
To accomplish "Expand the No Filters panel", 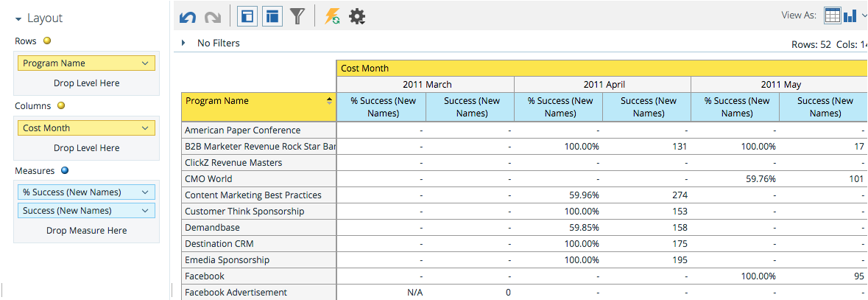I will pos(183,43).
